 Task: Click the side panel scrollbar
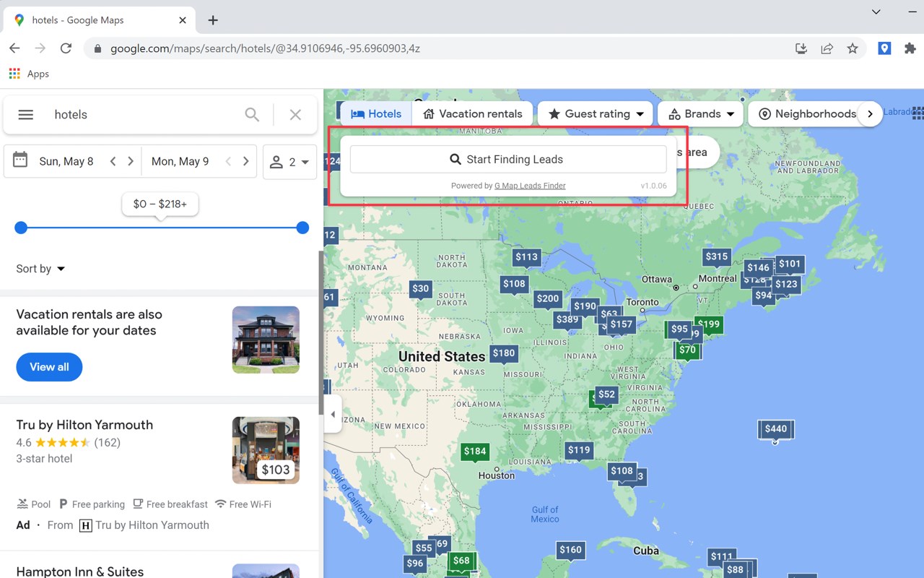(321, 332)
